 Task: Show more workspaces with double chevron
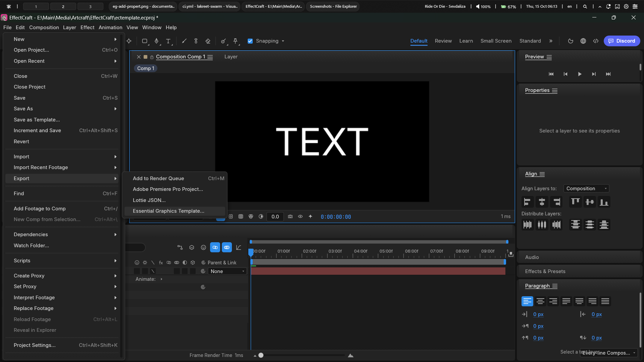click(551, 41)
